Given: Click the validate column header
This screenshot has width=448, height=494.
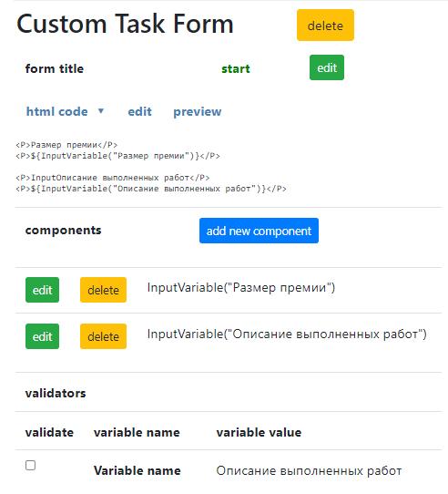Looking at the screenshot, I should tap(49, 432).
